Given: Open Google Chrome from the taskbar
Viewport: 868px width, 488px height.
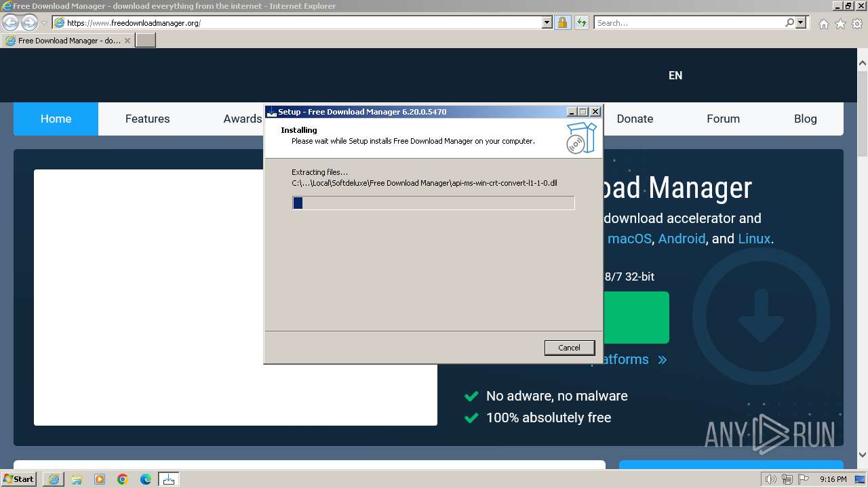Looking at the screenshot, I should coord(123,479).
